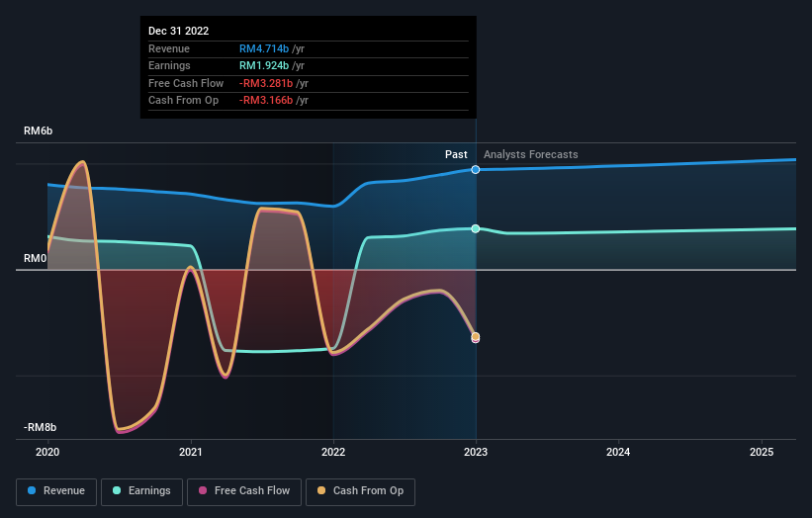Screen dimensions: 812x518
Task: Click the teal Earnings data point at 2023
Action: pos(476,228)
